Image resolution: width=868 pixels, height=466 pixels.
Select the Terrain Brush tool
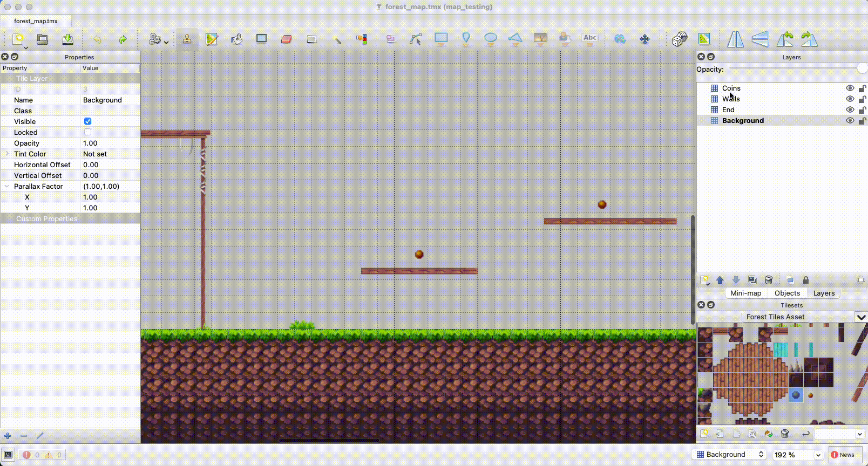pos(212,39)
